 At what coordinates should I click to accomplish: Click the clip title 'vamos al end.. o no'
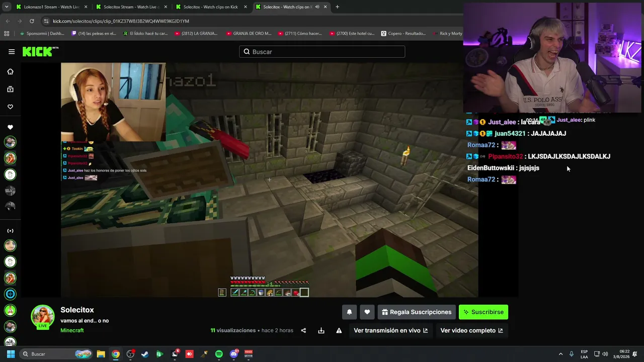pyautogui.click(x=85, y=321)
